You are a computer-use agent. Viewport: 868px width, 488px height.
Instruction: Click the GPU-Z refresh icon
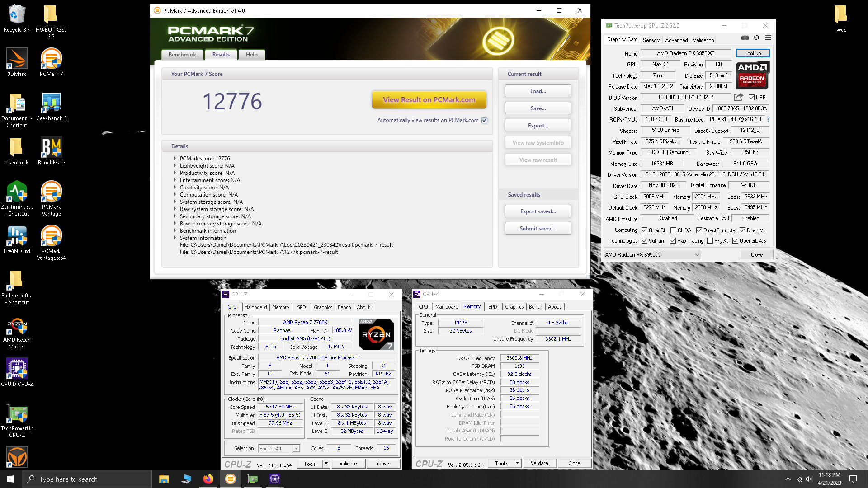click(756, 38)
